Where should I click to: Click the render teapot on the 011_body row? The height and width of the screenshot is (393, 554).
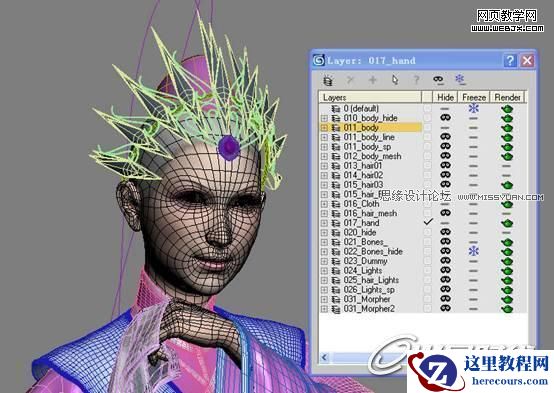pos(507,128)
